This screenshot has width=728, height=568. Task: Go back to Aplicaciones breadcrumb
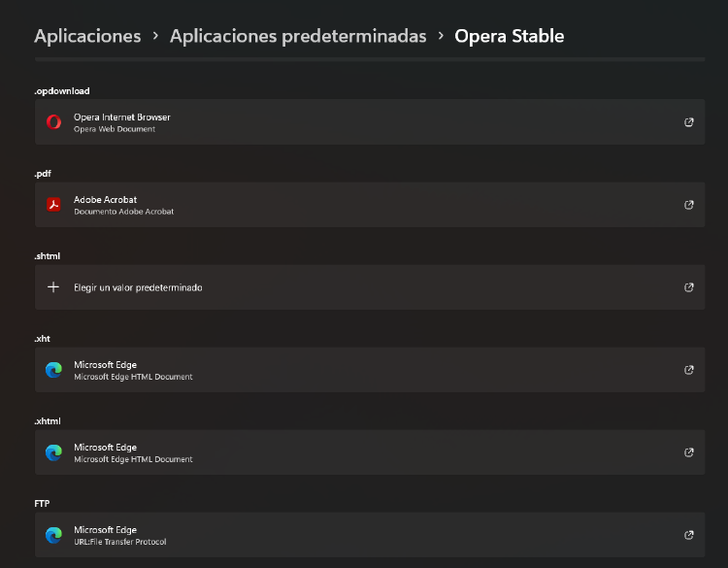(87, 36)
